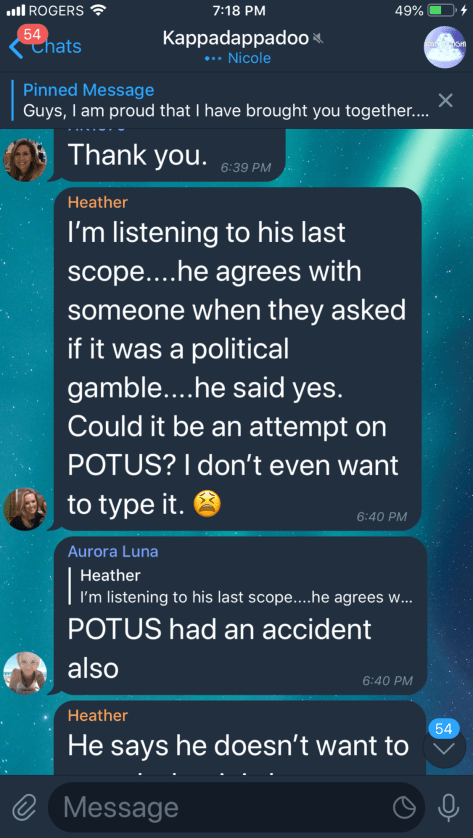
Task: Tap the 54 unread badge near Chats
Action: pyautogui.click(x=32, y=35)
